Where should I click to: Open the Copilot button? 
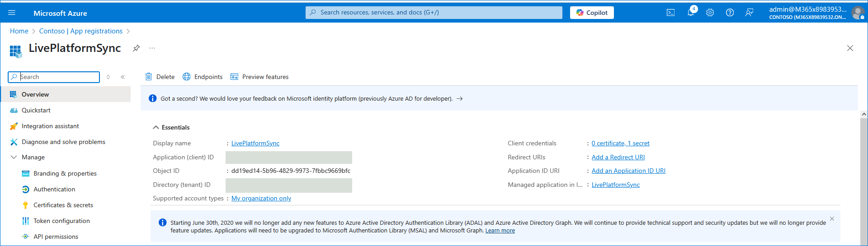(x=592, y=13)
